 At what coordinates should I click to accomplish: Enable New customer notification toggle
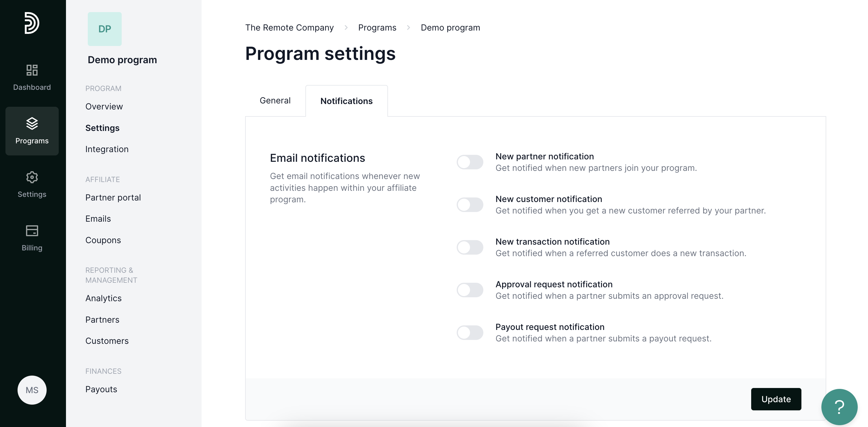(x=470, y=205)
